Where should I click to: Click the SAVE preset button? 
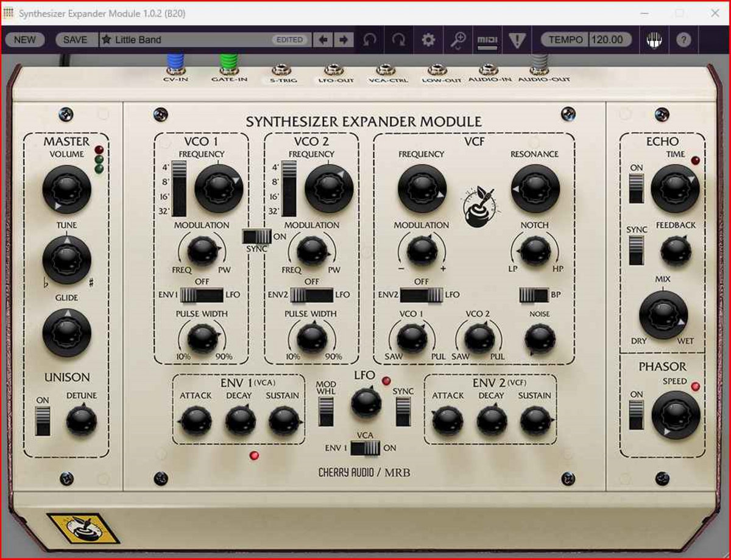[x=75, y=40]
